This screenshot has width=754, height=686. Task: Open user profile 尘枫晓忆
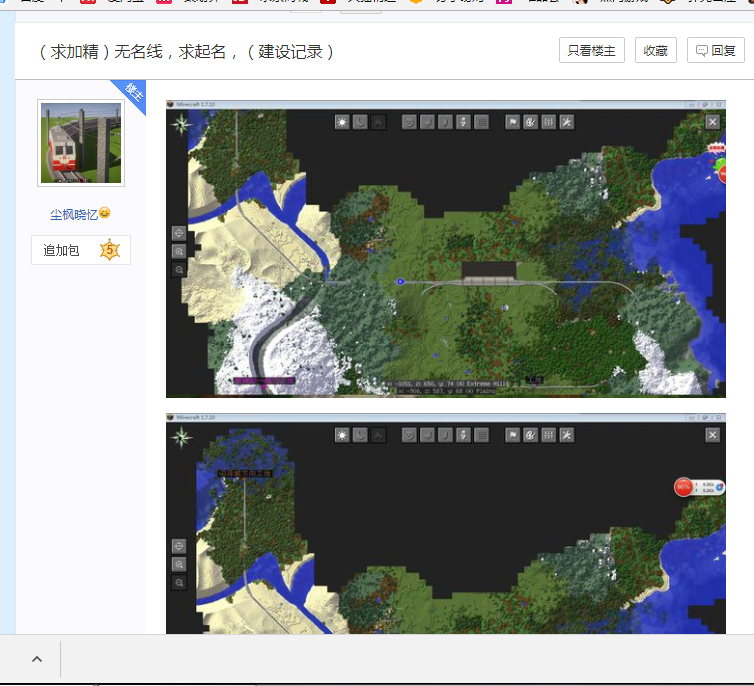74,214
